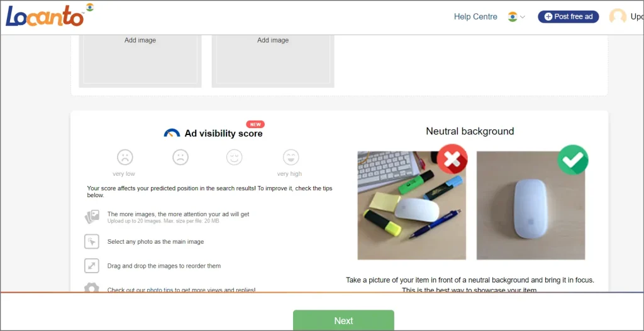Click the multiple images cards icon
The height and width of the screenshot is (331, 644).
(x=92, y=217)
